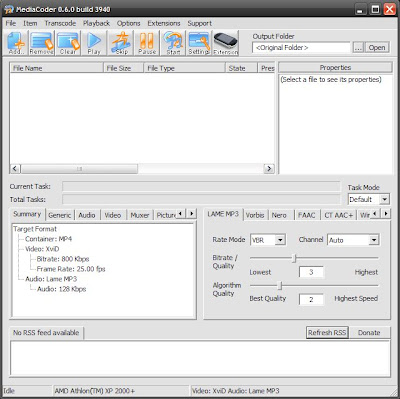The image size is (400, 399).
Task: Click the Output Folder text field
Action: pyautogui.click(x=301, y=48)
